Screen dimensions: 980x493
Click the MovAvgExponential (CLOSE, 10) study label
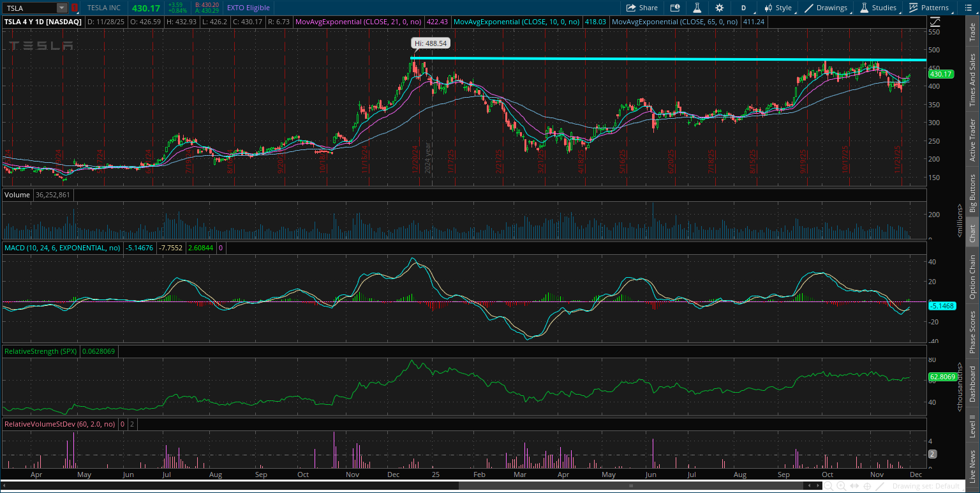click(517, 22)
